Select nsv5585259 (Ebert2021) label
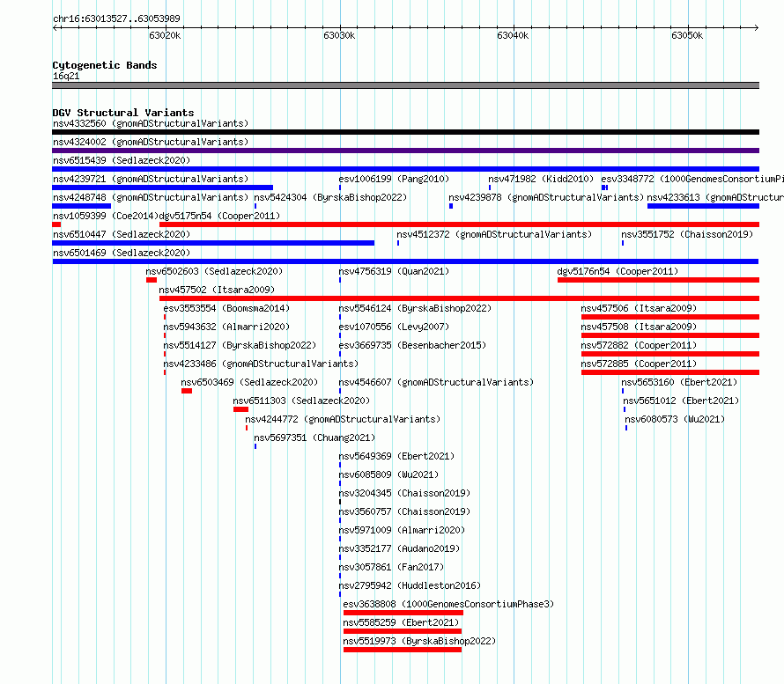 (401, 622)
